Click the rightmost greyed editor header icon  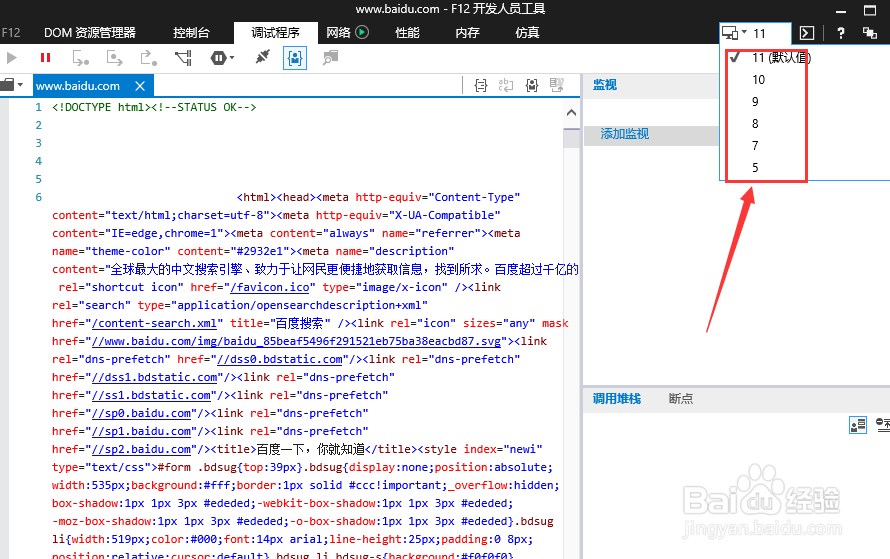[557, 85]
